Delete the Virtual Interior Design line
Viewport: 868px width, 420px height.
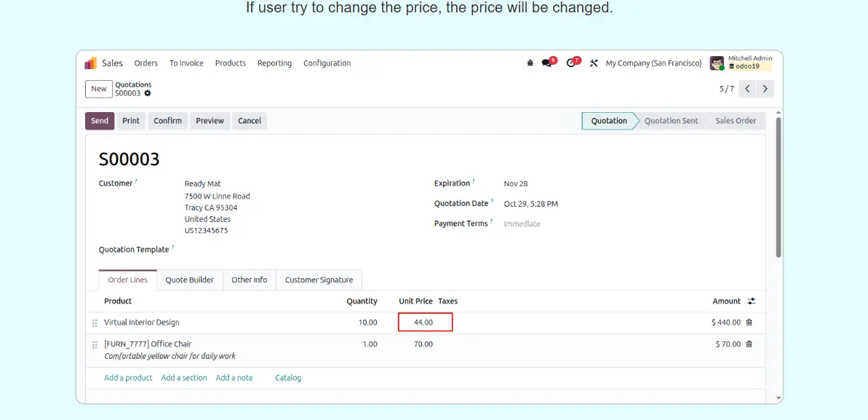749,322
